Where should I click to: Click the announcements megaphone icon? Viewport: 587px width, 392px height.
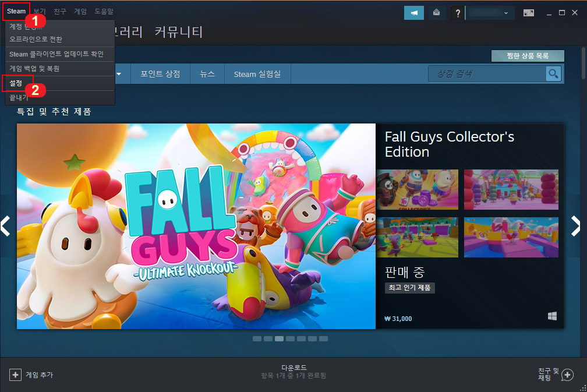click(x=414, y=13)
